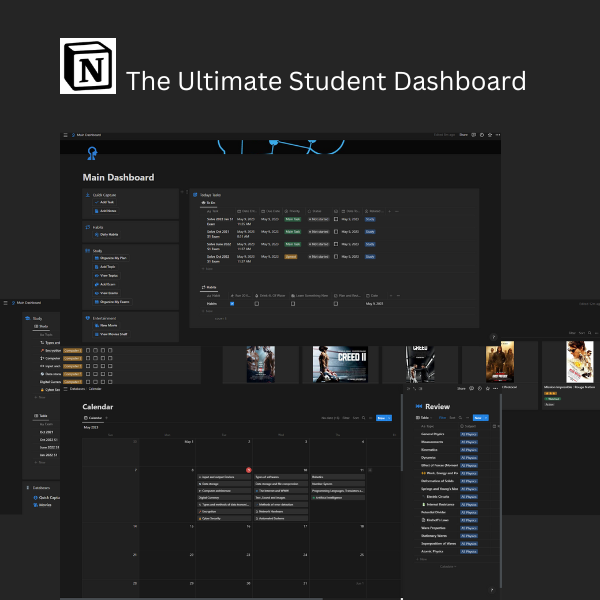This screenshot has width=600, height=600.
Task: Check box for Solve Oct 2021 exam task
Action: (x=336, y=232)
